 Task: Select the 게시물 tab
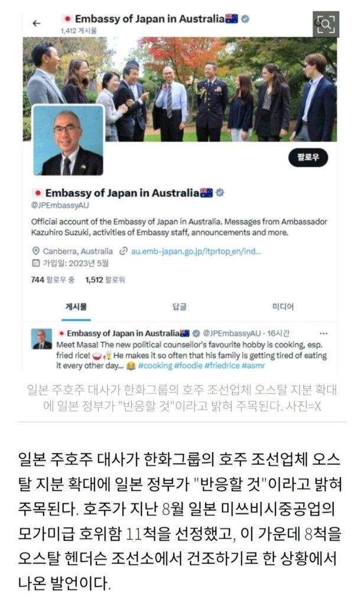76,307
